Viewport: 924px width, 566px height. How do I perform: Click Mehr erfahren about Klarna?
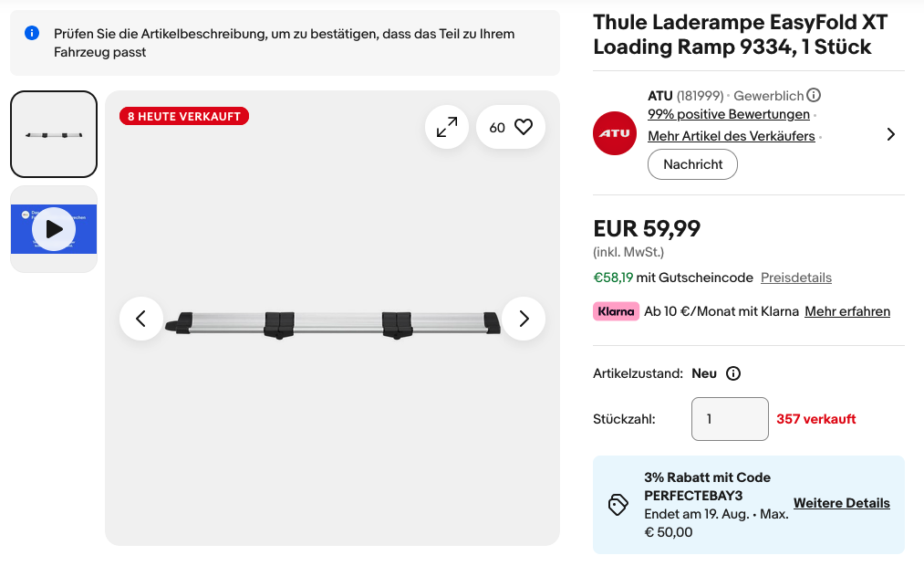(847, 311)
